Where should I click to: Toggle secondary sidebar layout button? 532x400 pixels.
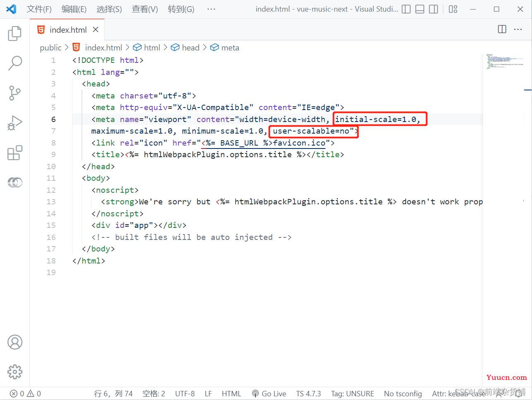tap(433, 9)
